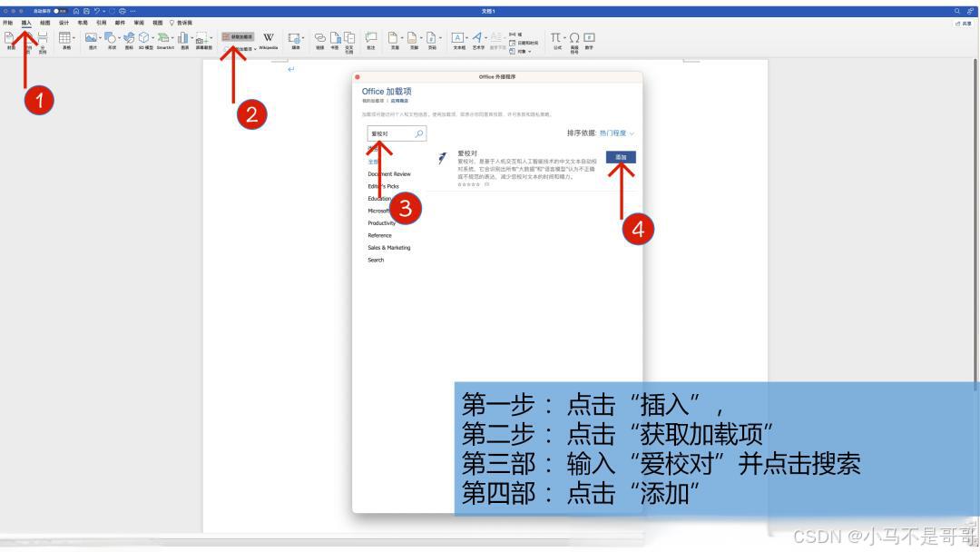Click the 告诉我 (Tell me) search box
980x552 pixels.
[181, 23]
